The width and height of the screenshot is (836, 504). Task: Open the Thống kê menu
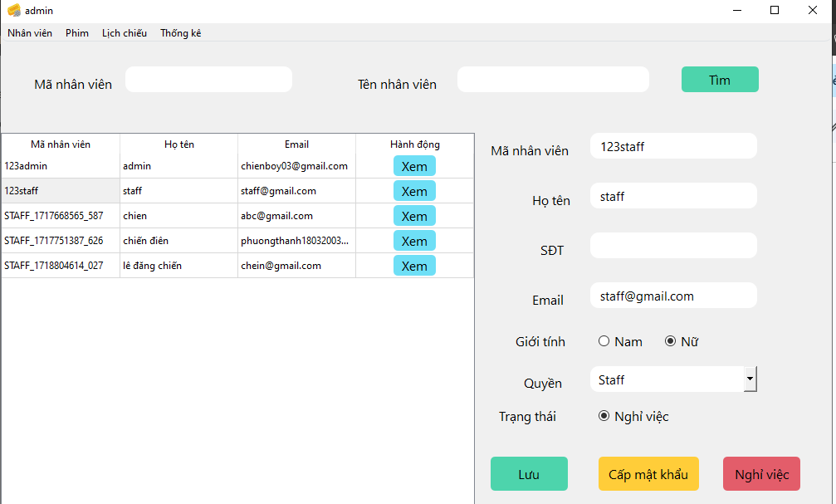[181, 33]
